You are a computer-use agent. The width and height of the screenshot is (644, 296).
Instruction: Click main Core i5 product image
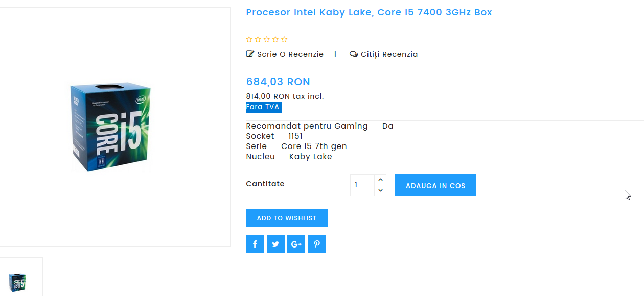point(111,127)
